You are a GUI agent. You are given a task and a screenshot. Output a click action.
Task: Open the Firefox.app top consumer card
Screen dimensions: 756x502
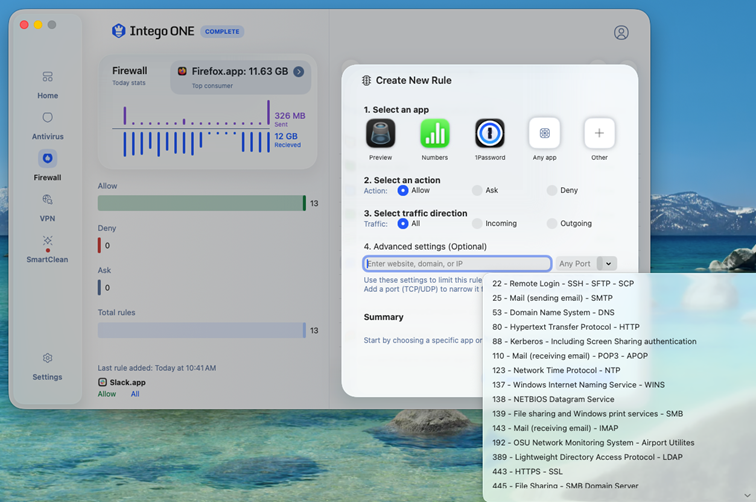[x=241, y=77]
